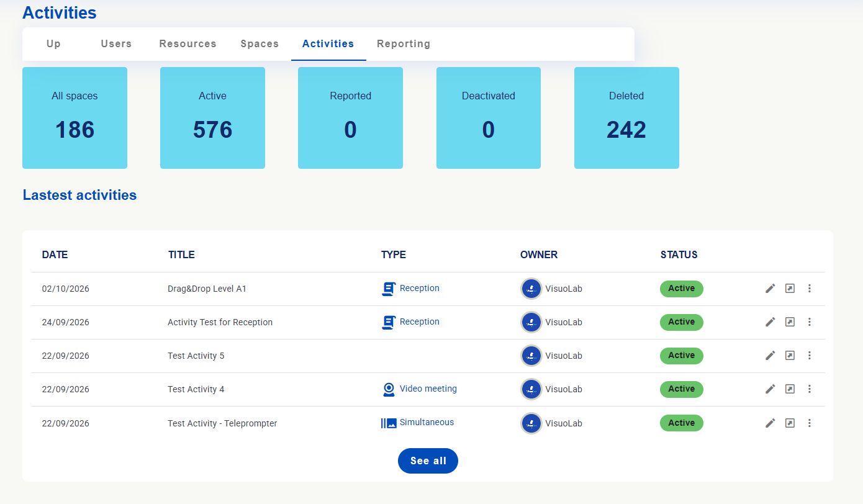Select the Deactivated 0 card

click(489, 118)
